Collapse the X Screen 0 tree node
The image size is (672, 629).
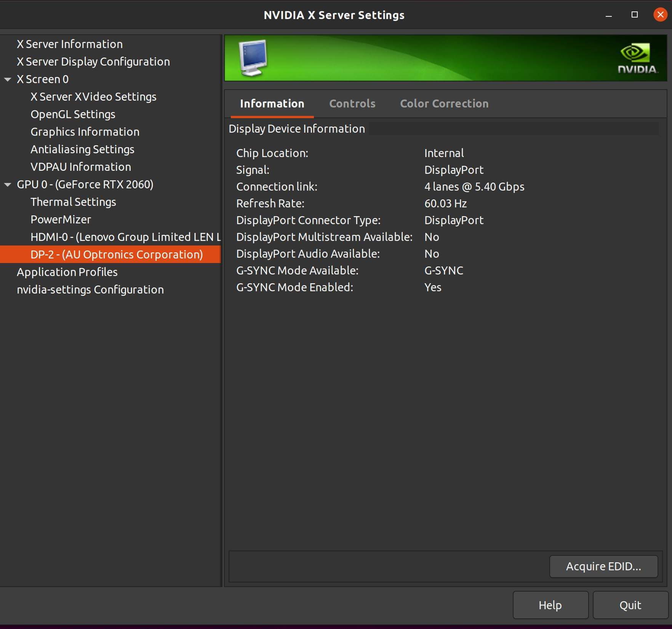(x=8, y=79)
